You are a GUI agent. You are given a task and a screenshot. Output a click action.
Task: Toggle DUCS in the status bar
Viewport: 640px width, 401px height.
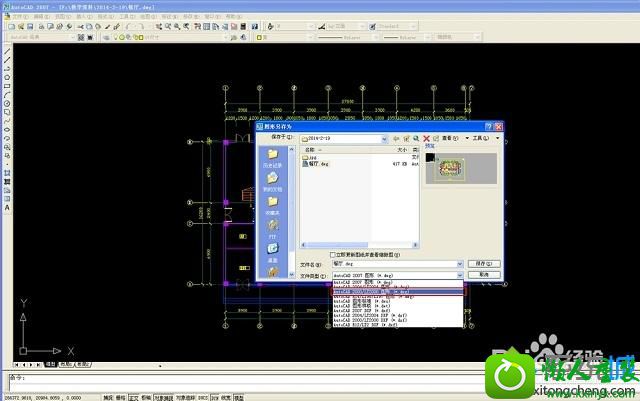[203, 397]
